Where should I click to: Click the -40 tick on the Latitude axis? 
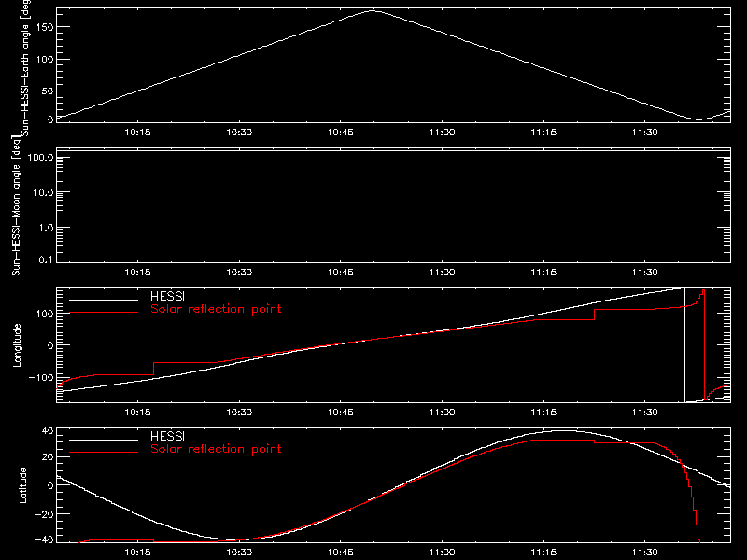44,540
